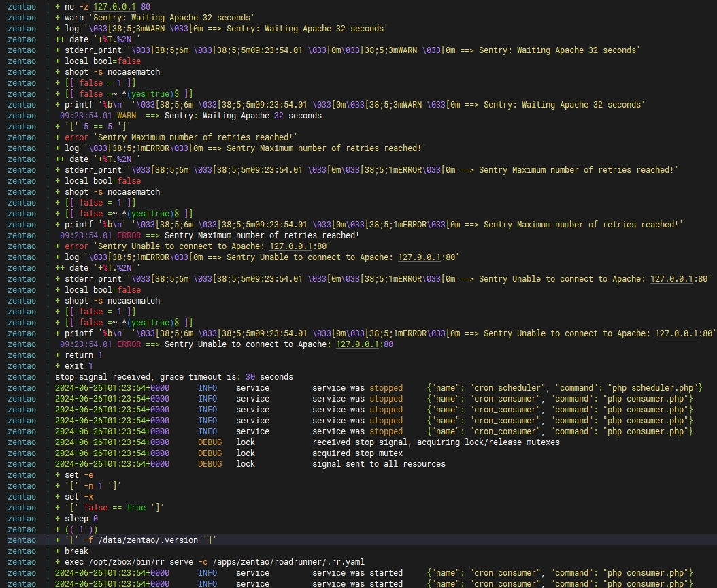
Task: Click the line "+ sleep 0"
Action: (x=76, y=519)
